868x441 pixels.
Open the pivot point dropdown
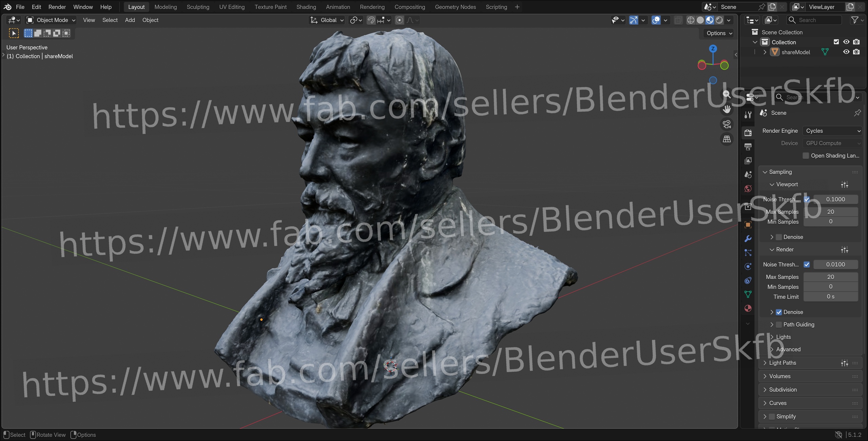[x=356, y=20]
